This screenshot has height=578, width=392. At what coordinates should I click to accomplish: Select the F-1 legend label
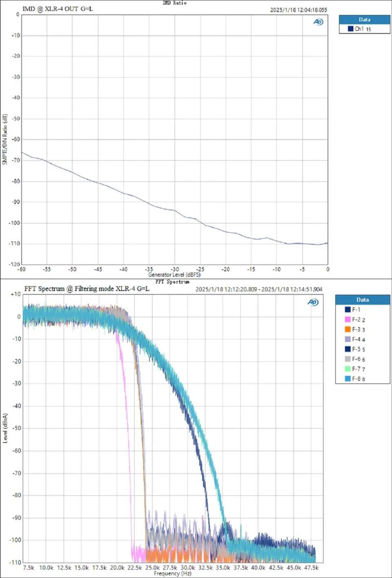pos(356,310)
